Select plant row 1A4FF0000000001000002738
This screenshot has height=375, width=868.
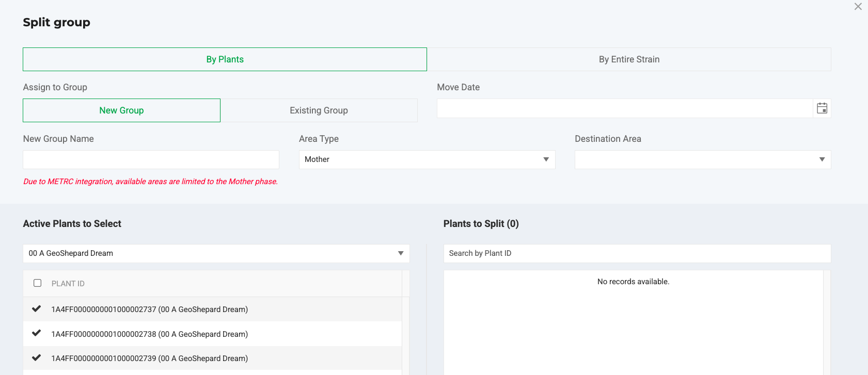pyautogui.click(x=150, y=334)
